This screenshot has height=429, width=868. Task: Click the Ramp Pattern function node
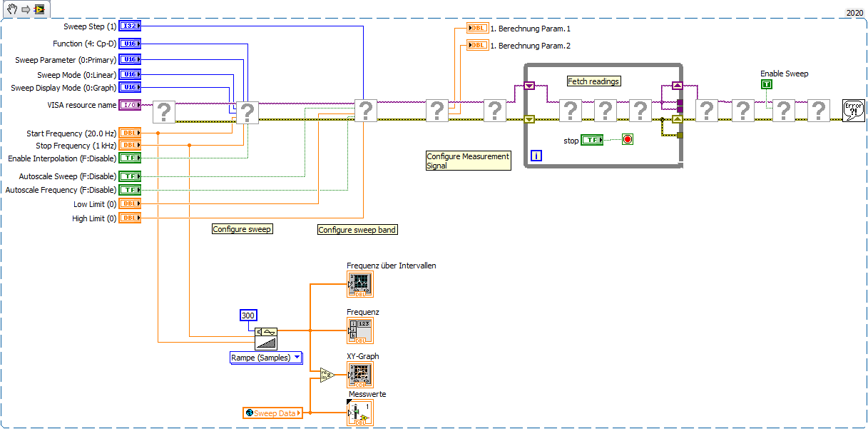click(266, 338)
